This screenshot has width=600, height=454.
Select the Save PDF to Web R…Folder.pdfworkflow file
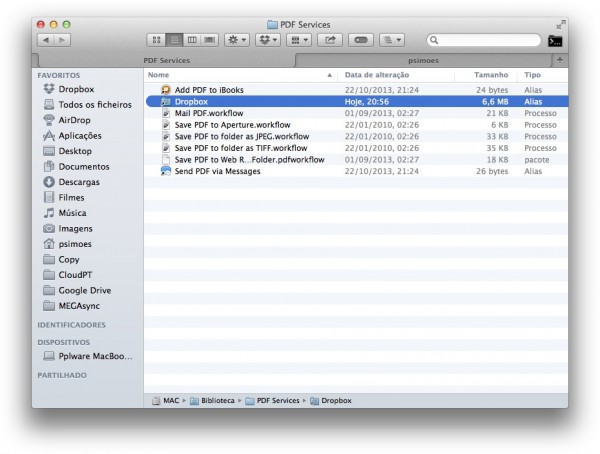coord(356,160)
